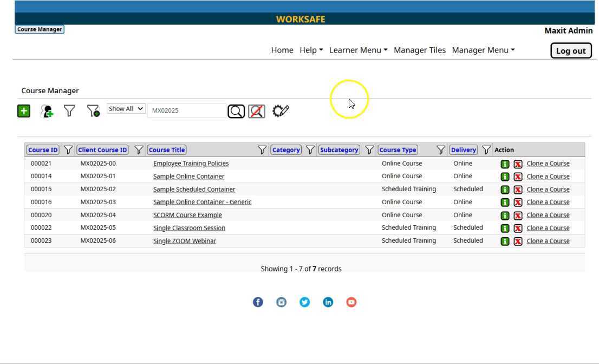Click the green info icon for Employee Training Policies
Screen dimensions: 599x364
tap(505, 164)
